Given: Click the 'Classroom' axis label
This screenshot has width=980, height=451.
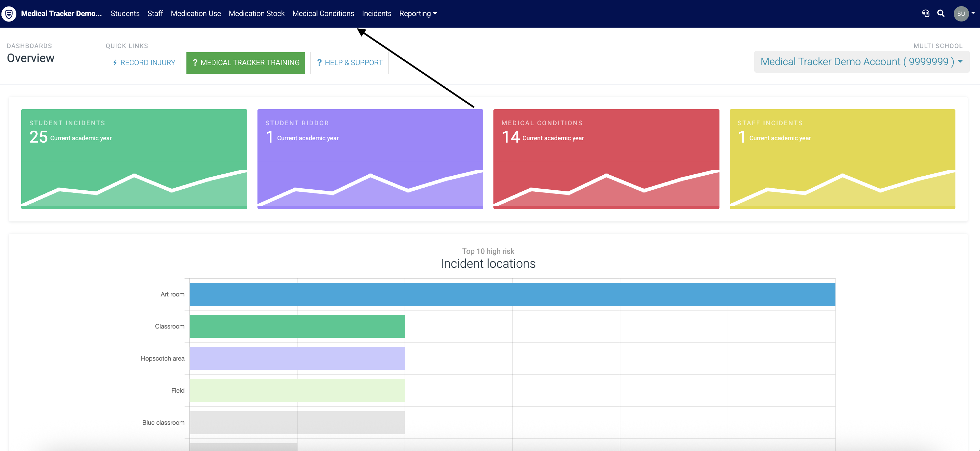Looking at the screenshot, I should point(170,326).
